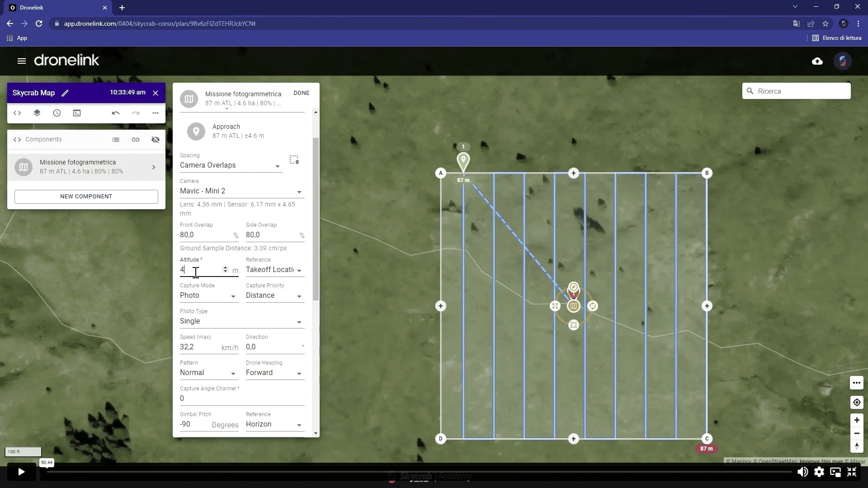Click the rotate handle on map component
The image size is (868, 488).
pos(592,306)
